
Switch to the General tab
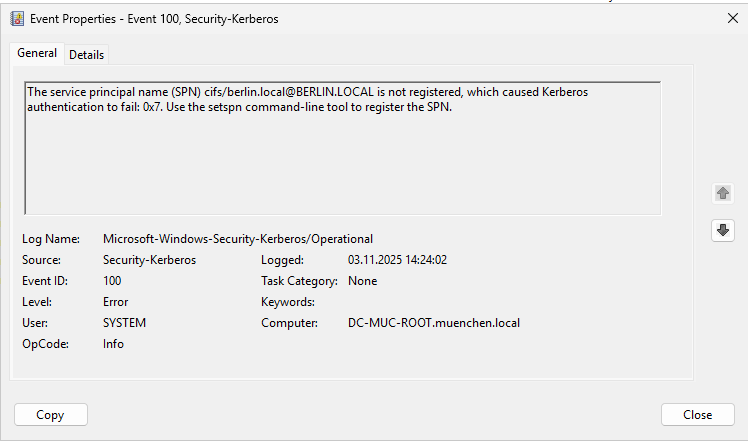tap(37, 53)
